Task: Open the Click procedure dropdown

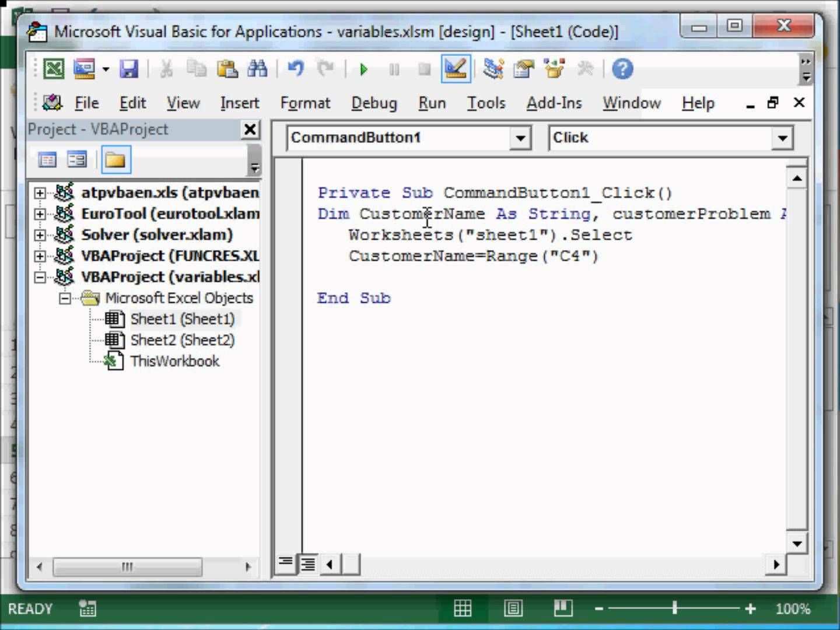Action: click(x=782, y=138)
